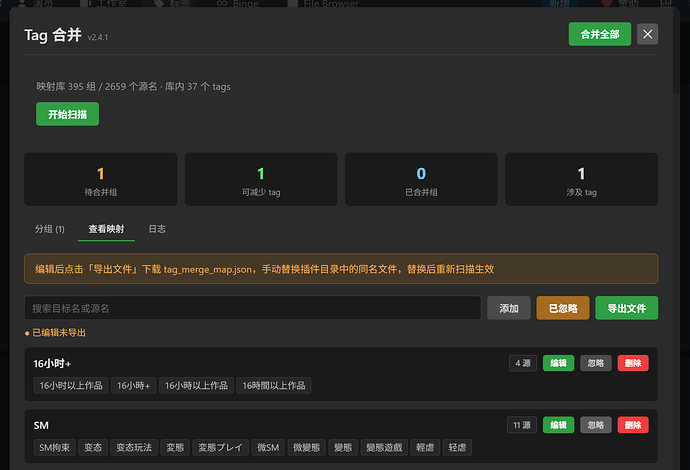Edit the SM mapping group
The width and height of the screenshot is (690, 470).
(558, 425)
